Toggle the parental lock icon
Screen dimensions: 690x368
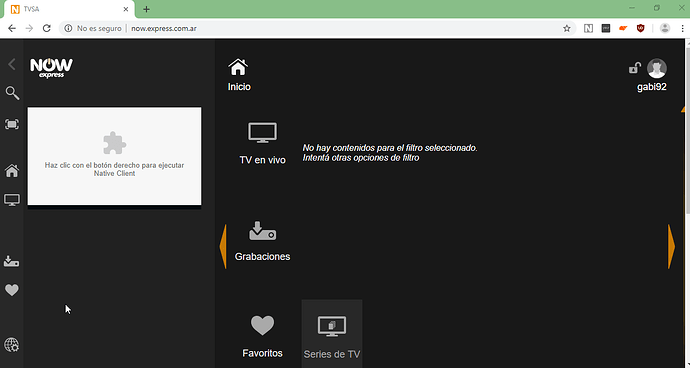(635, 68)
